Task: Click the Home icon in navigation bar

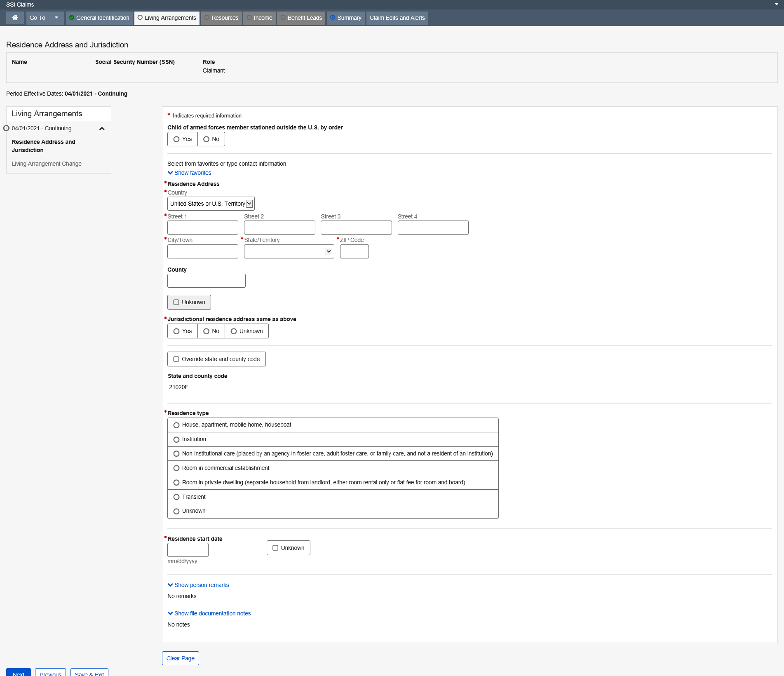Action: pyautogui.click(x=15, y=18)
